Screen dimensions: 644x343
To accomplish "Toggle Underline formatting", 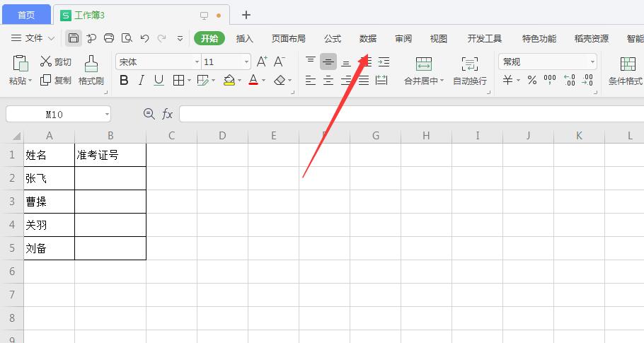I will (159, 80).
